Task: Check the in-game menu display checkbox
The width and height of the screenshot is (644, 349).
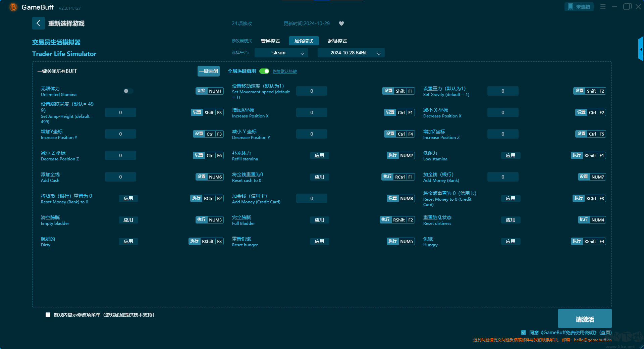Action: 48,315
